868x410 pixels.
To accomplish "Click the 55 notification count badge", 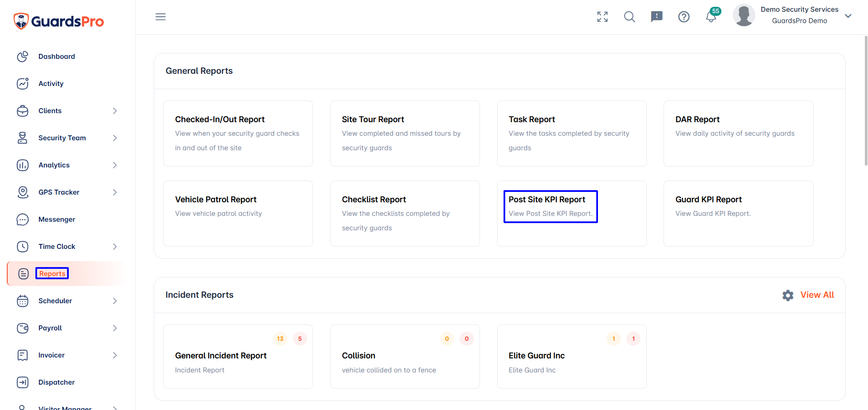I will 716,11.
